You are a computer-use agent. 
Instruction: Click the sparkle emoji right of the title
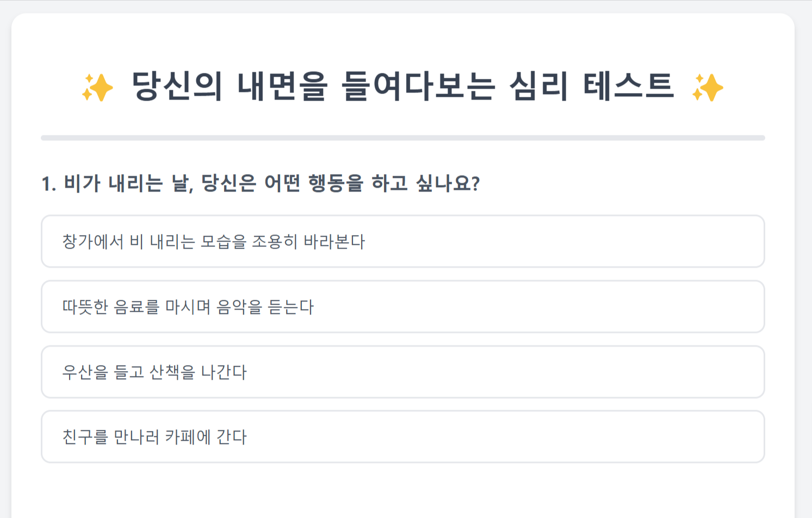[708, 88]
